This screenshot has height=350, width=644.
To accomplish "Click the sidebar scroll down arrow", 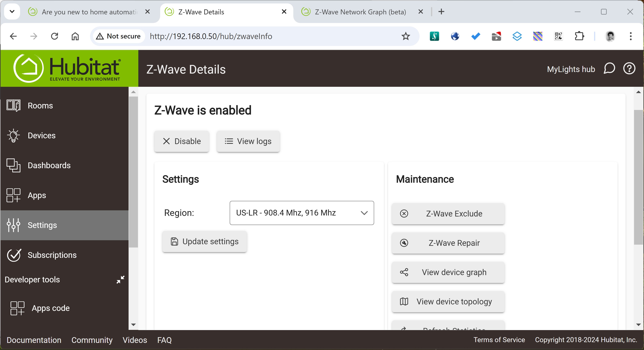I will click(134, 325).
